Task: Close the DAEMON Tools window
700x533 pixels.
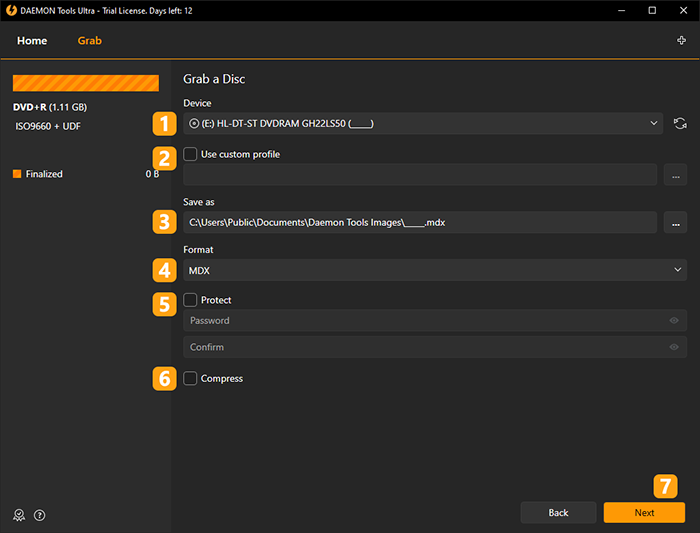Action: pos(683,10)
